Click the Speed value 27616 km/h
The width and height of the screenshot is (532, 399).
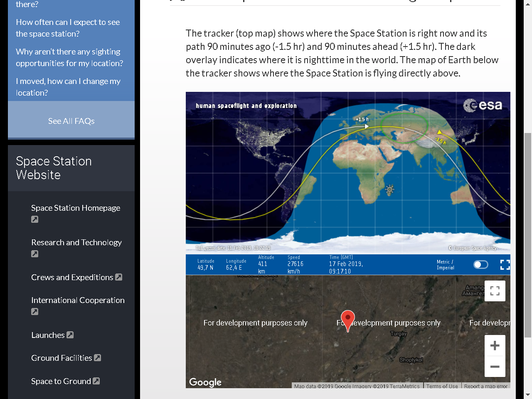pyautogui.click(x=296, y=267)
